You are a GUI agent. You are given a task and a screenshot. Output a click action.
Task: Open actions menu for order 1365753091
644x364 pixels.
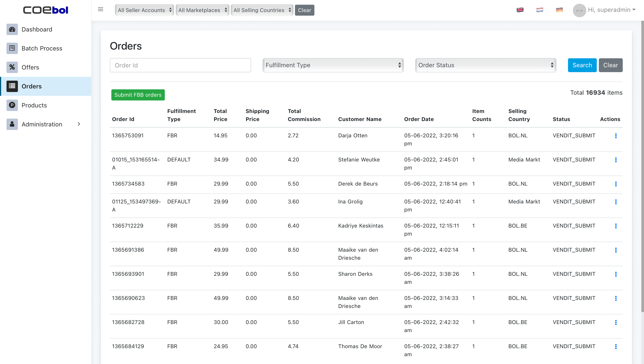click(x=616, y=136)
